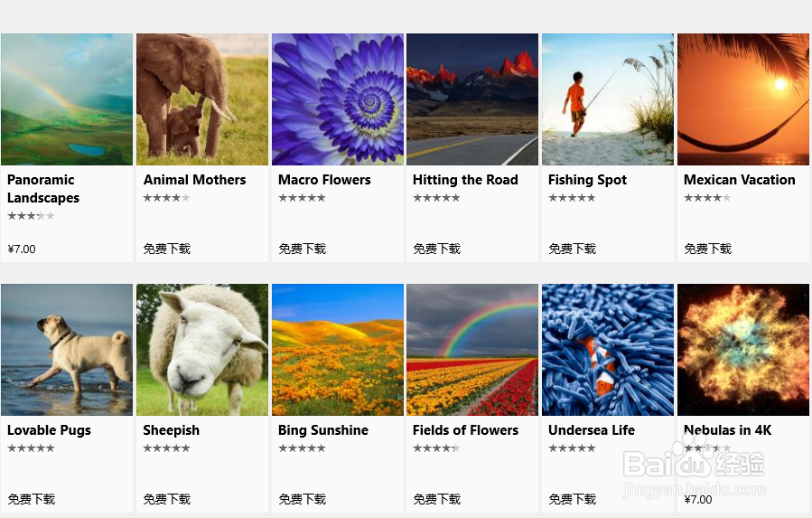The image size is (812, 518).
Task: Open the Panoramic Landscapes rainbow thumbnail
Action: [x=67, y=99]
